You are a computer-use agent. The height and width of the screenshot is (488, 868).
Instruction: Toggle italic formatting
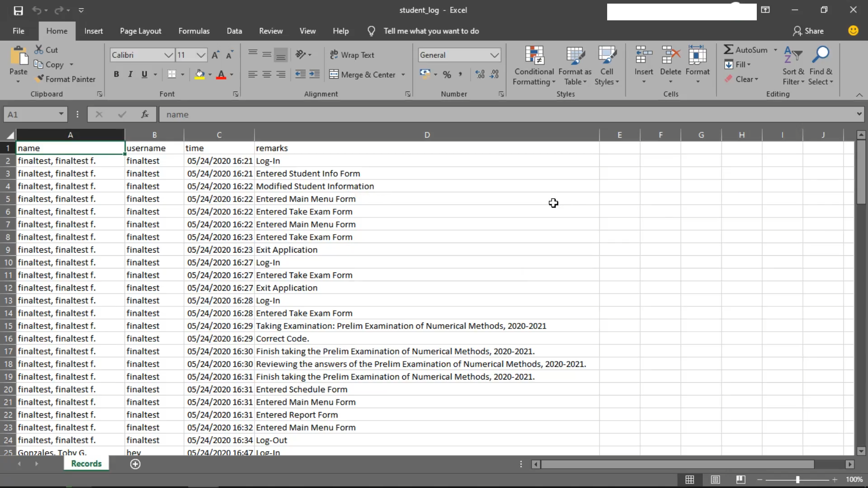(131, 74)
